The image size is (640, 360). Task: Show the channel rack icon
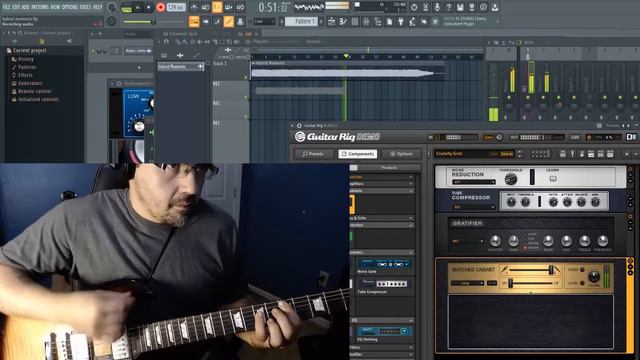coord(355,21)
